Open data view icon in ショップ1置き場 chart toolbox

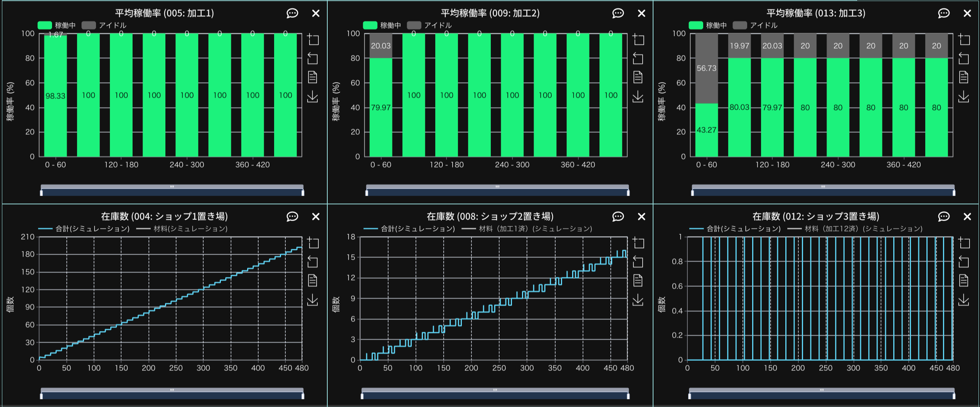pyautogui.click(x=313, y=281)
